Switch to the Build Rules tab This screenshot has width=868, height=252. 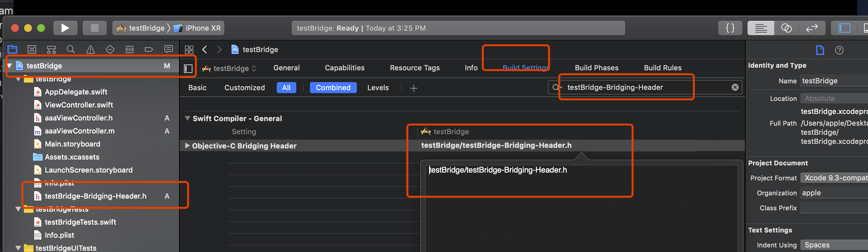click(x=663, y=68)
